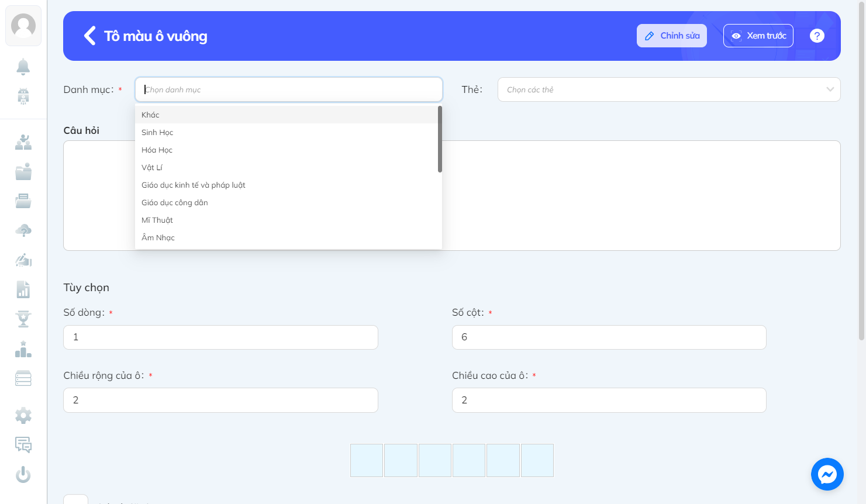
Task: Open the feedback chat icon in sidebar
Action: tap(23, 445)
